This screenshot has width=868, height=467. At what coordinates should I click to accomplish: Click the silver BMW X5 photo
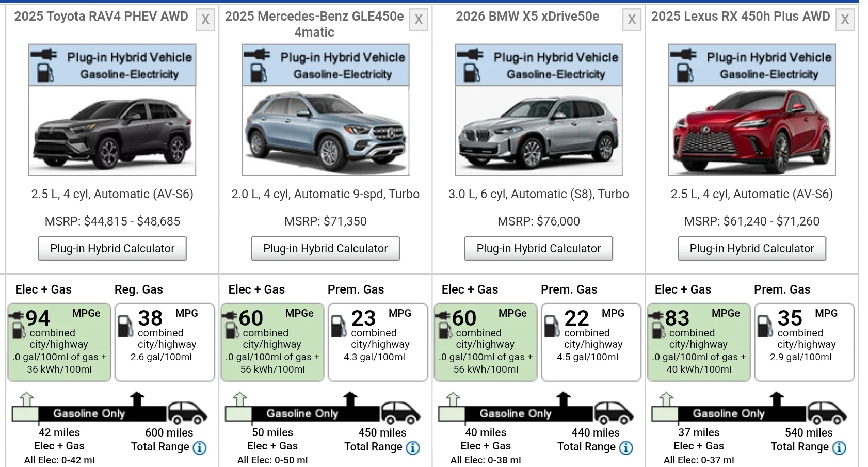(539, 131)
